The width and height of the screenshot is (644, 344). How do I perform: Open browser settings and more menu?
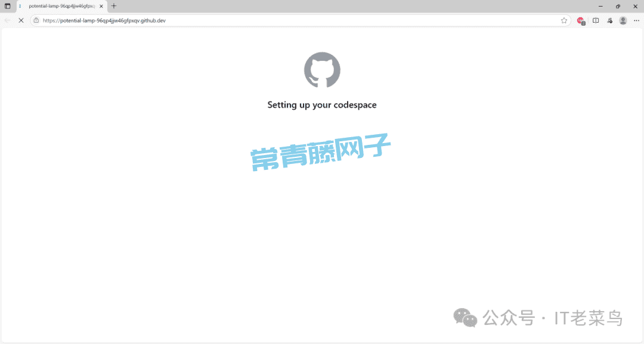pos(637,20)
